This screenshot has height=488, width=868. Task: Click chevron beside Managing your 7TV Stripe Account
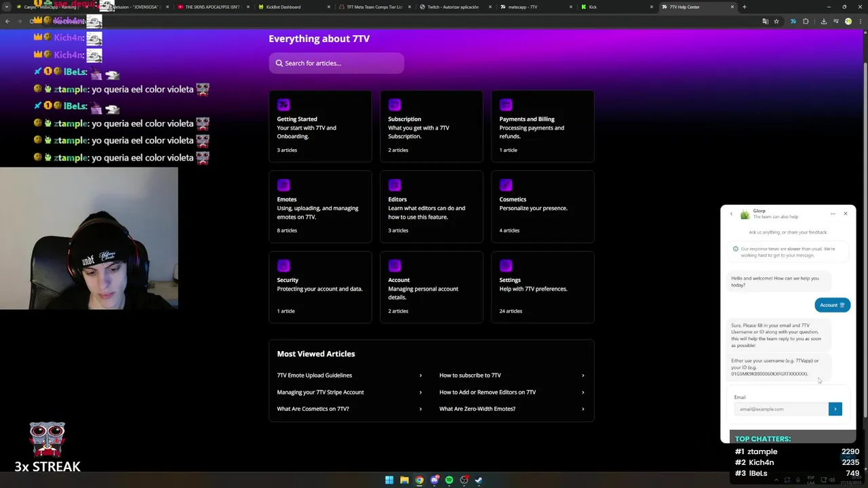tap(420, 392)
